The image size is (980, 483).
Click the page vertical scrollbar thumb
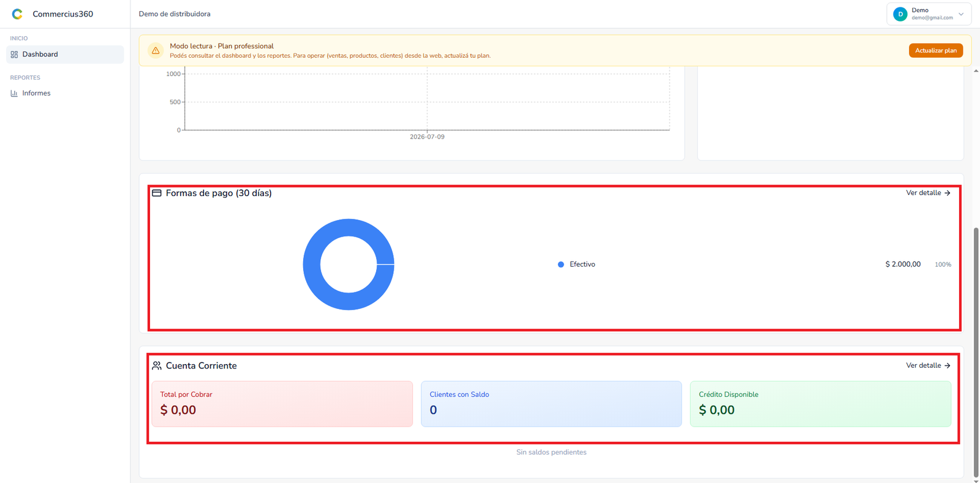click(976, 352)
